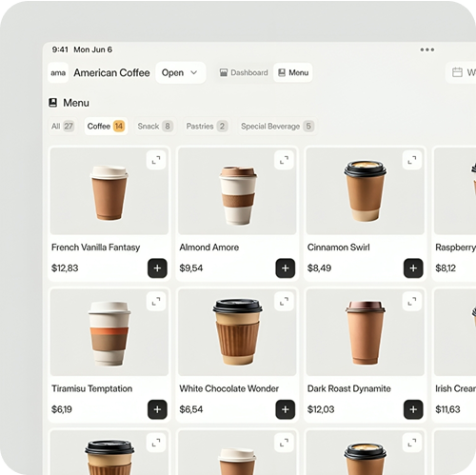Screen dimensions: 476x475
Task: Open the calendar date button
Action: [x=462, y=72]
